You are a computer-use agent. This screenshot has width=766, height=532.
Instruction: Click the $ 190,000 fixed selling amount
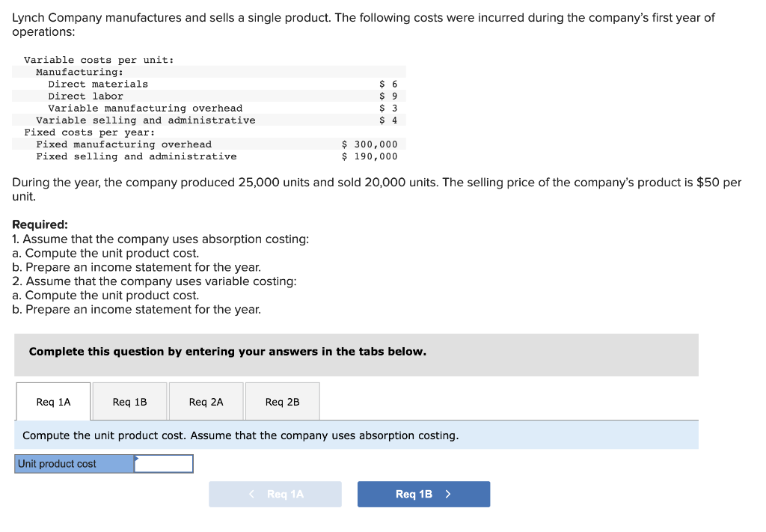(370, 156)
